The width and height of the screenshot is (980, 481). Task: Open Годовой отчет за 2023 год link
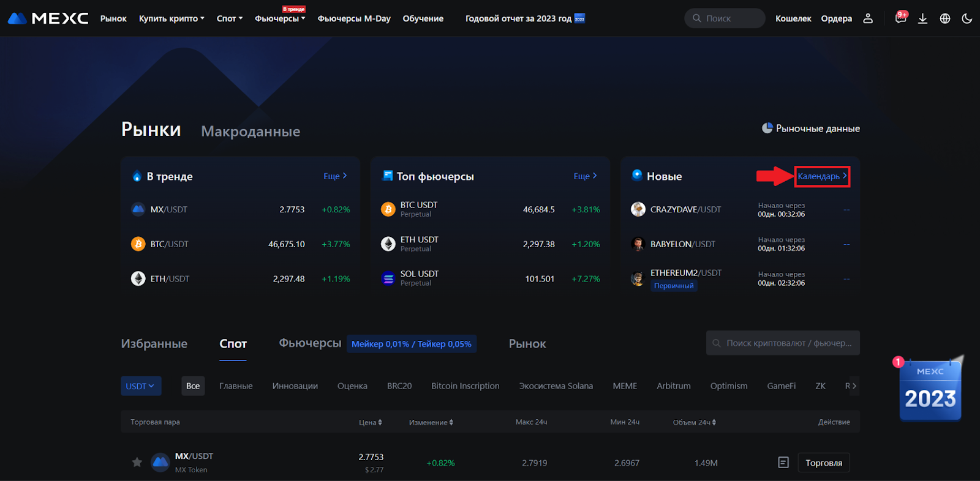[518, 18]
